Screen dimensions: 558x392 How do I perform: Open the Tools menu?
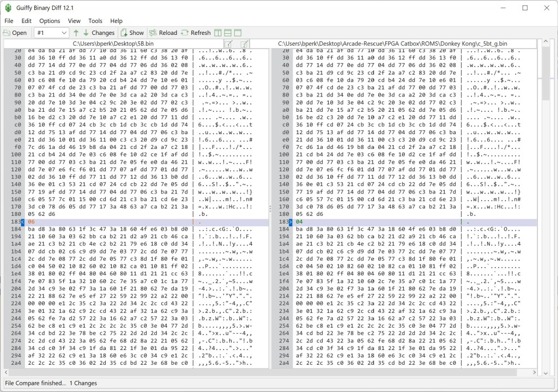pos(95,21)
